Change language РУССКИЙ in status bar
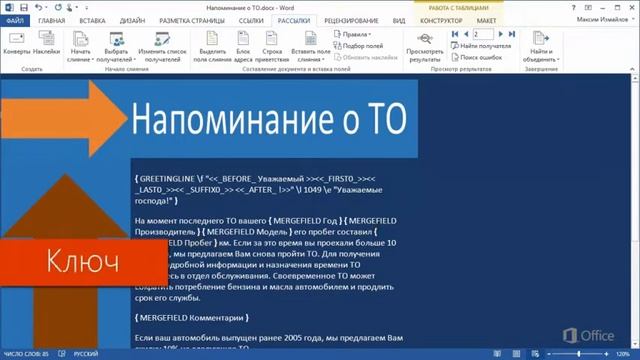Image resolution: width=640 pixels, height=360 pixels. [86, 354]
